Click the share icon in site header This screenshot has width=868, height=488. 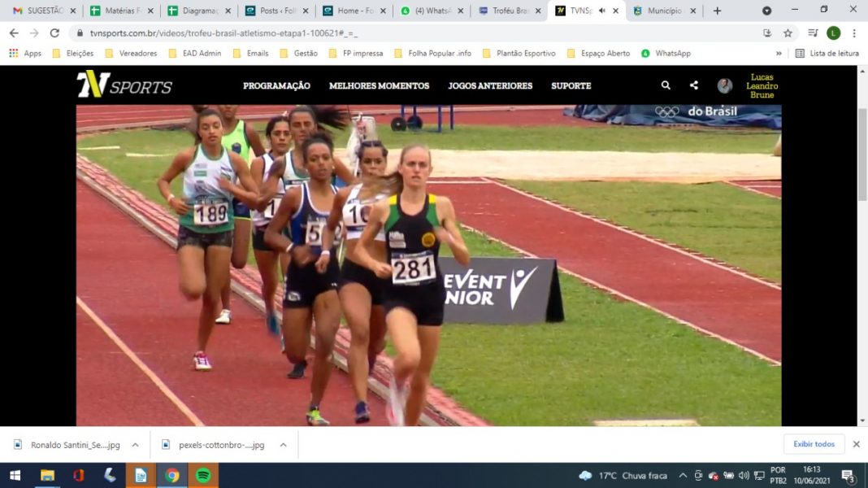pyautogui.click(x=693, y=85)
